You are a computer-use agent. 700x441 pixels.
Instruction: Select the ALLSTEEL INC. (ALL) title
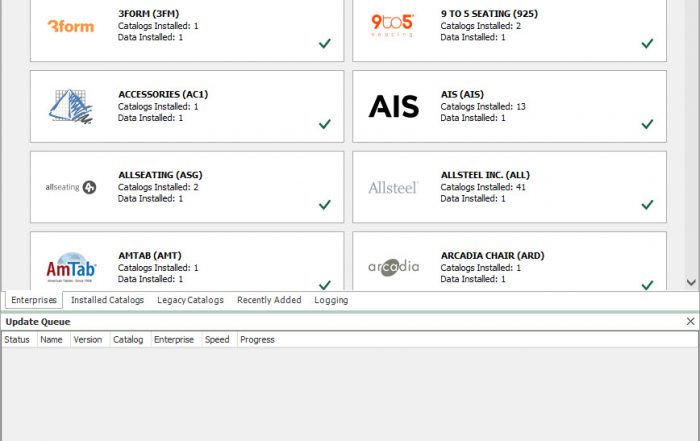point(485,175)
